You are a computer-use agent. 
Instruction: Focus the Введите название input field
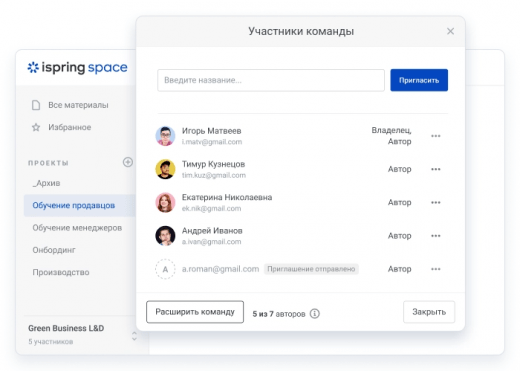pyautogui.click(x=271, y=80)
